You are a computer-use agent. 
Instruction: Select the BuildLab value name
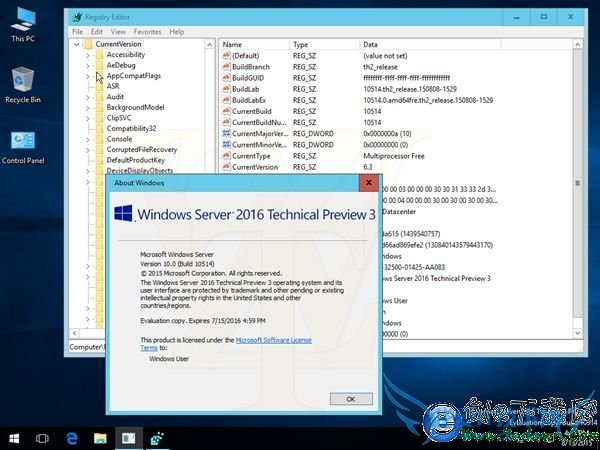point(246,89)
